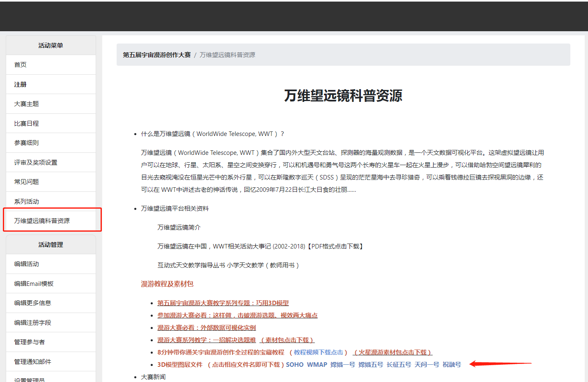Viewport: 588px width, 382px height.
Task: Download the WMAP 3D model file
Action: click(317, 364)
